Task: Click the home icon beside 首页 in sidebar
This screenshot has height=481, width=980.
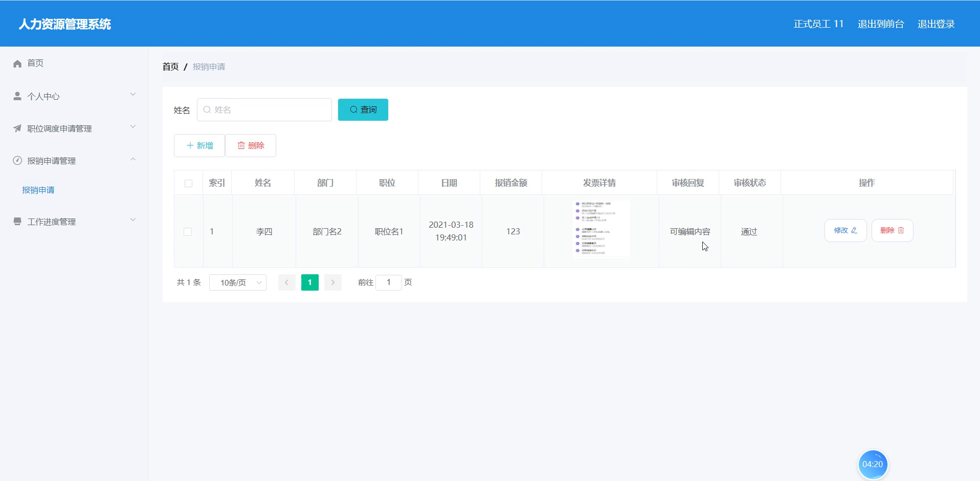Action: click(17, 63)
